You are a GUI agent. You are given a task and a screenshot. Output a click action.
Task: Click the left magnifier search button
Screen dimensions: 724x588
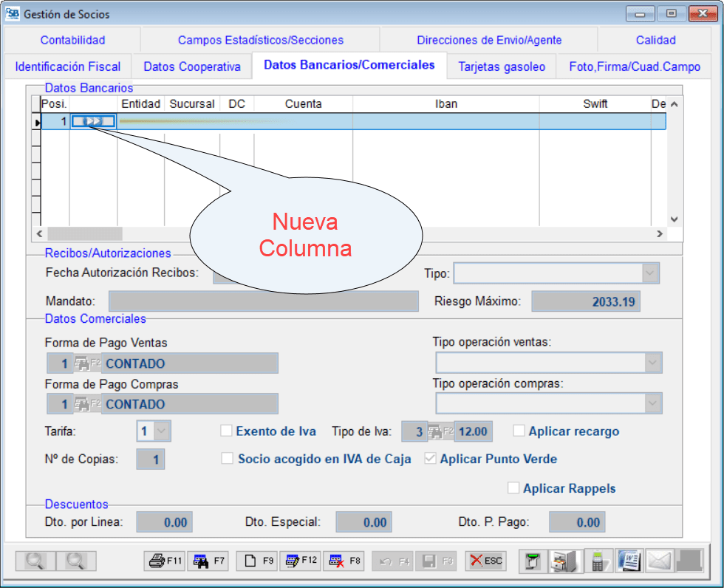34,561
